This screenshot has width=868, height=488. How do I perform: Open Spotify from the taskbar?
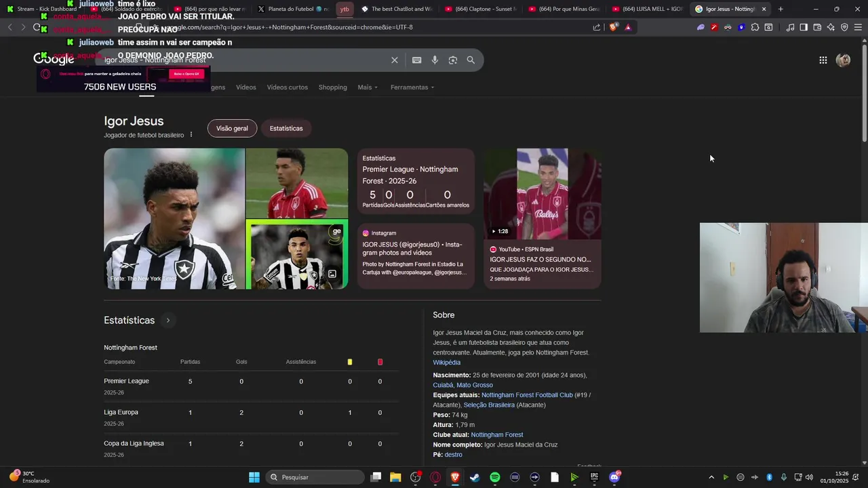point(495,477)
